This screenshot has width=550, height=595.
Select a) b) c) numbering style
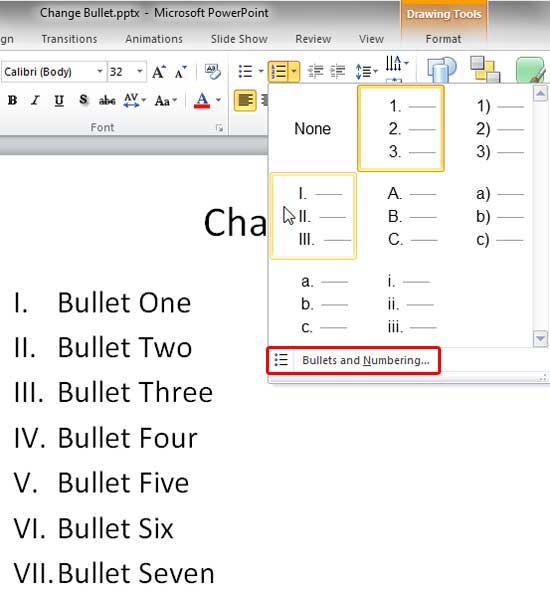coord(489,216)
